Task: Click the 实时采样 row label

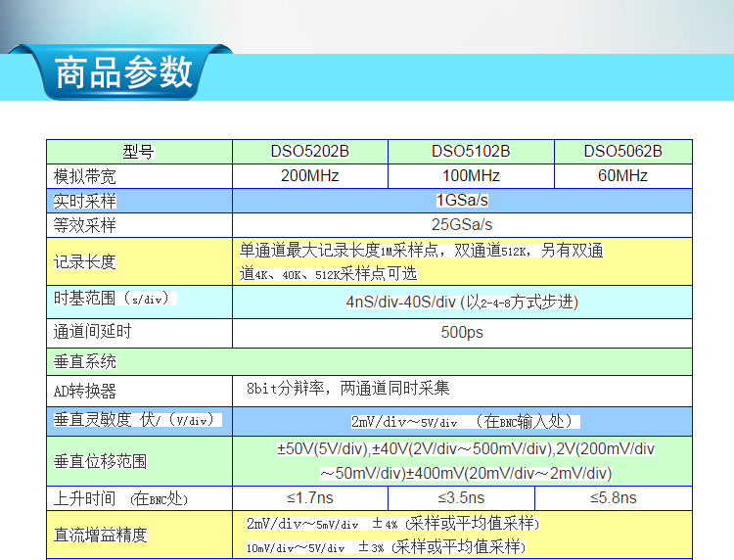Action: (85, 201)
